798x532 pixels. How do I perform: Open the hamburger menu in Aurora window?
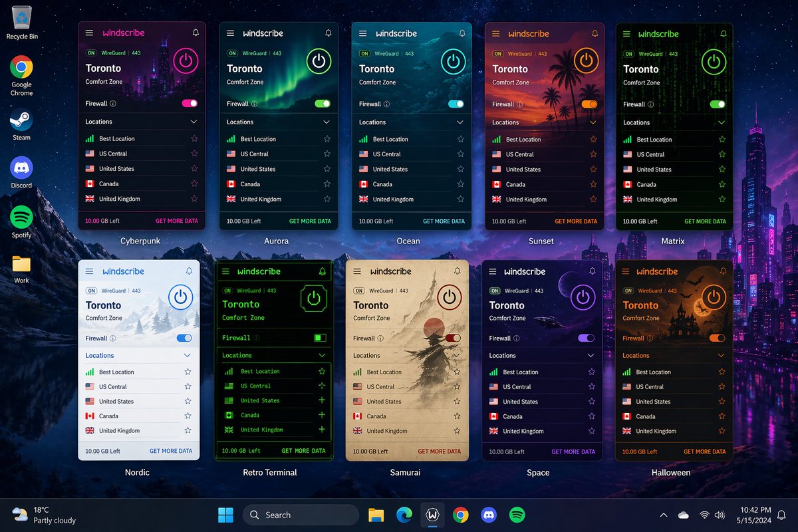230,33
